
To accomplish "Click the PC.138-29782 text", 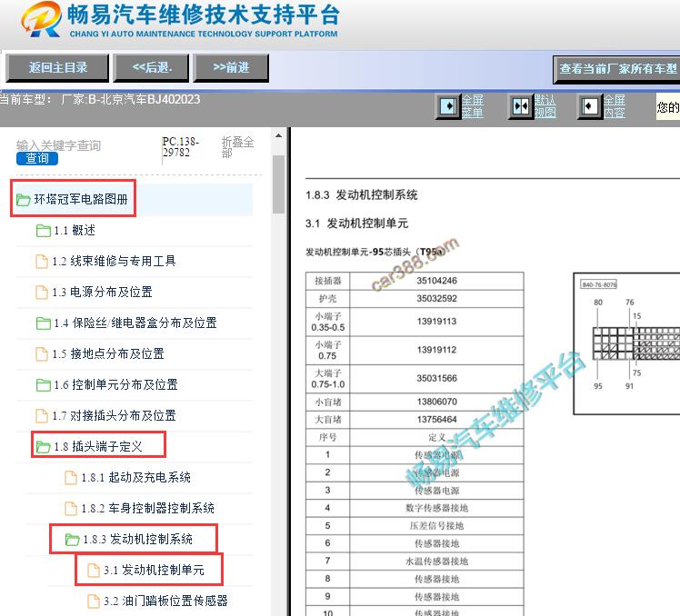I will 180,147.
